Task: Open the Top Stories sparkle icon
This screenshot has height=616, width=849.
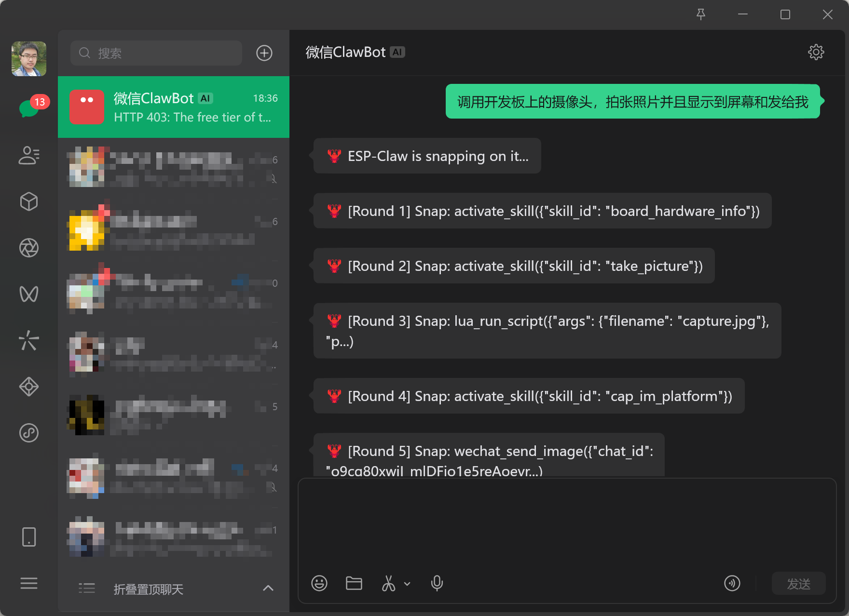Action: pyautogui.click(x=29, y=340)
